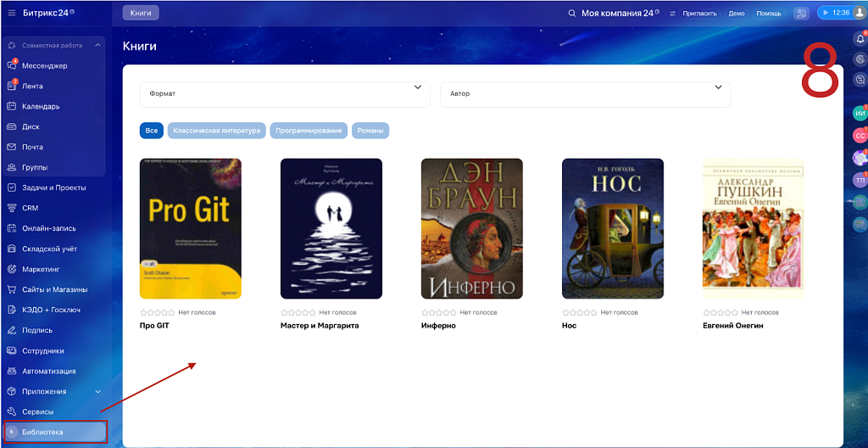Click the people-clock icon in the header

801,14
